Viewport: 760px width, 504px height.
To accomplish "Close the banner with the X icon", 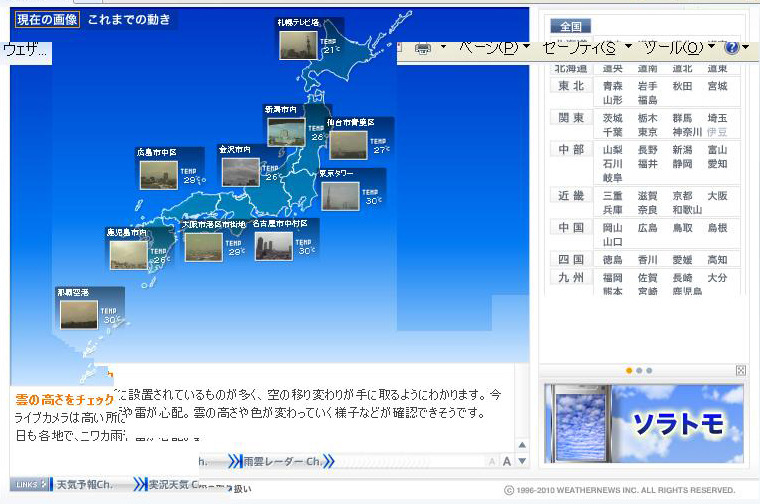I will [x=741, y=371].
